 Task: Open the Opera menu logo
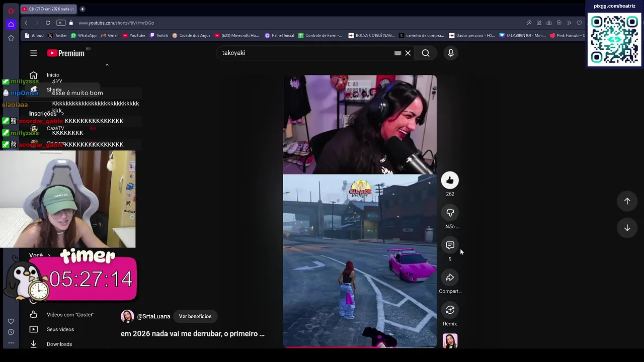11,10
